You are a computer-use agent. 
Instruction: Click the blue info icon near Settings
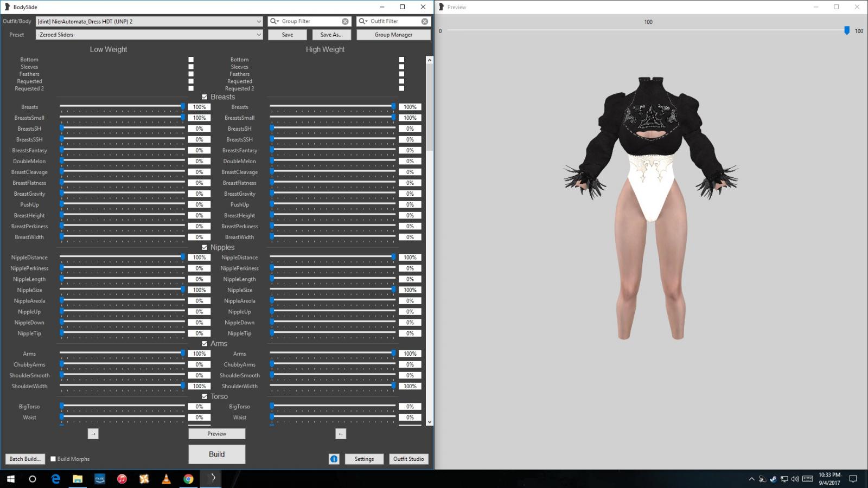coord(334,459)
